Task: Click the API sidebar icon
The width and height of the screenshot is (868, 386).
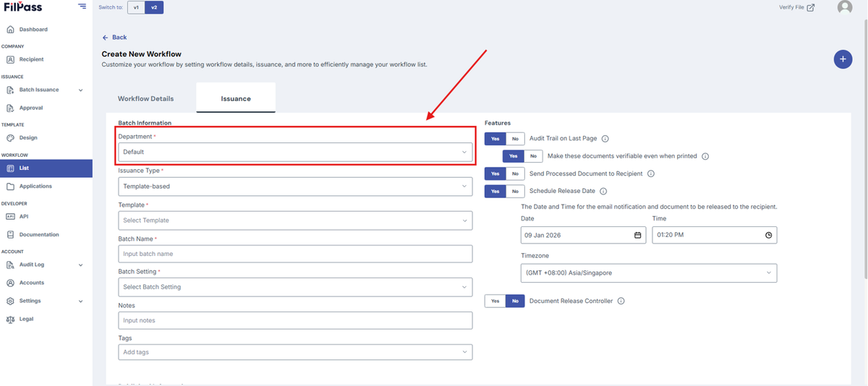Action: [x=10, y=216]
